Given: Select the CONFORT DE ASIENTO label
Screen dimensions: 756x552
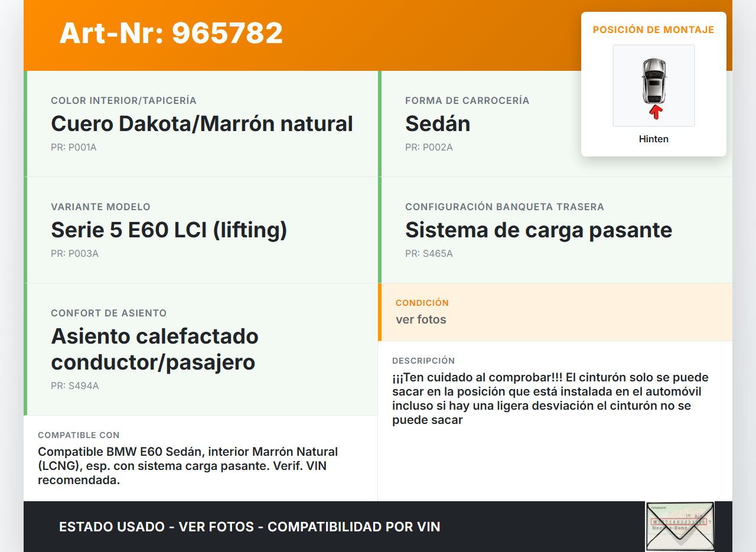Looking at the screenshot, I should 109,313.
